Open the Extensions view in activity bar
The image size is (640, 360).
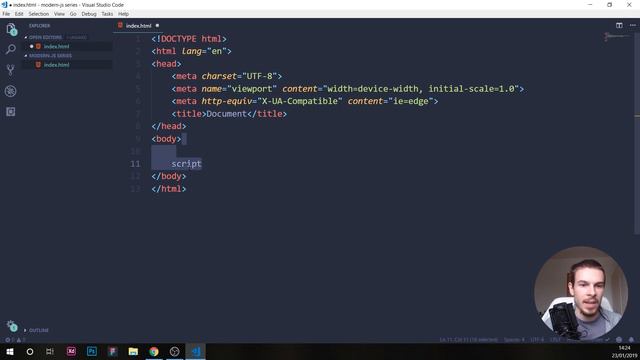[x=11, y=112]
